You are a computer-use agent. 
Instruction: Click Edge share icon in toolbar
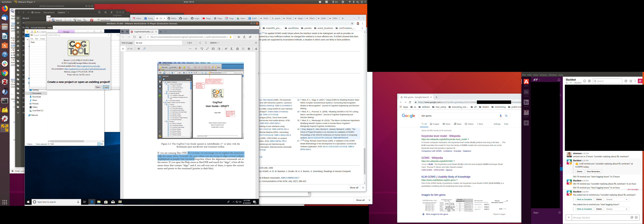tap(250, 37)
